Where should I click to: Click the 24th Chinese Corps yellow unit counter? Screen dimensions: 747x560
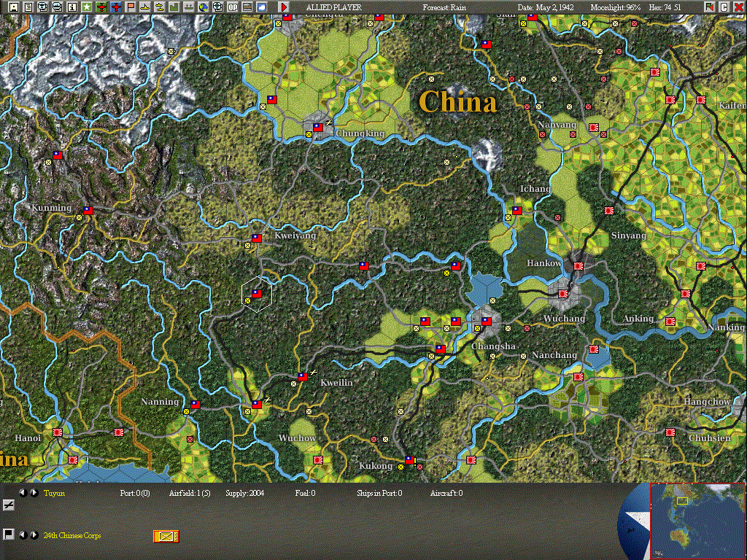point(166,536)
